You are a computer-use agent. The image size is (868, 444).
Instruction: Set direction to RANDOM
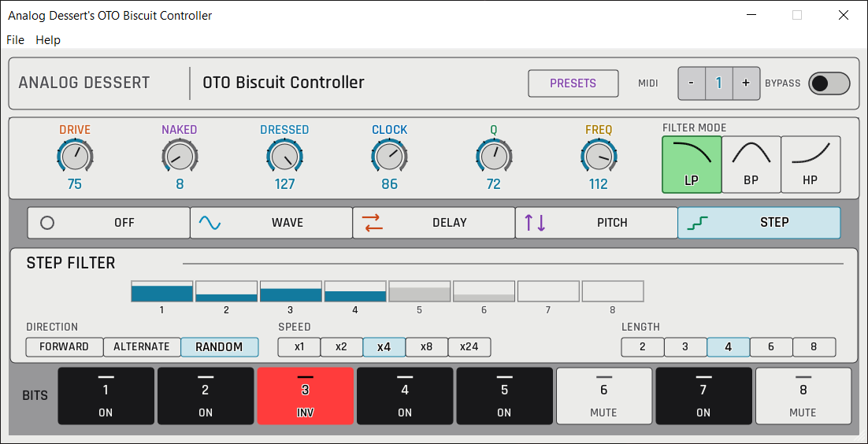[x=219, y=347]
